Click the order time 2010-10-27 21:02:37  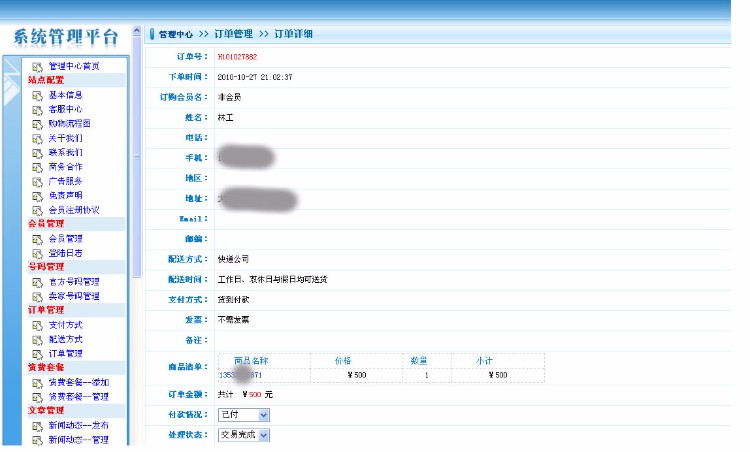[255, 77]
